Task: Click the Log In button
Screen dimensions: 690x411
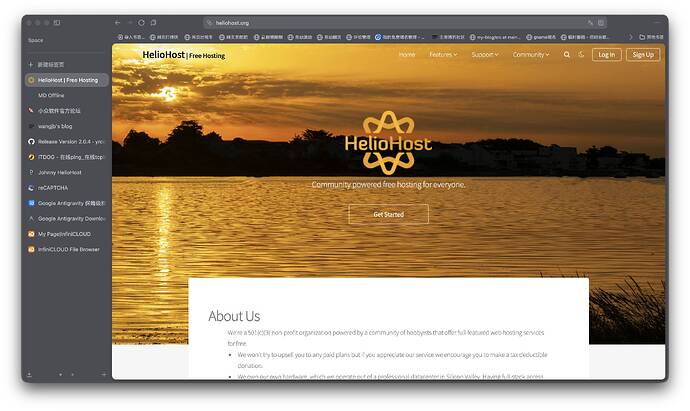Action: point(606,55)
